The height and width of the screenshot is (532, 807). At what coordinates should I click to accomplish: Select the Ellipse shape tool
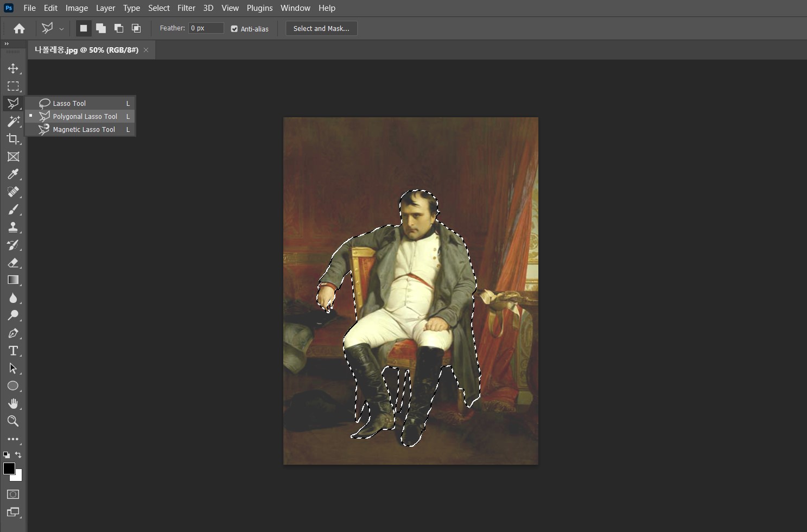13,386
